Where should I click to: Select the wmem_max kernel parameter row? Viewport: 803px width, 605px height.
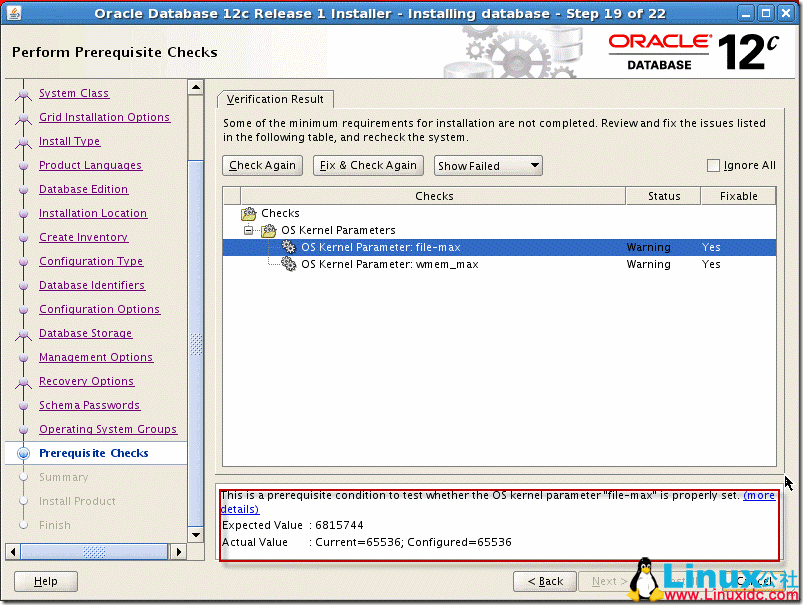(389, 264)
